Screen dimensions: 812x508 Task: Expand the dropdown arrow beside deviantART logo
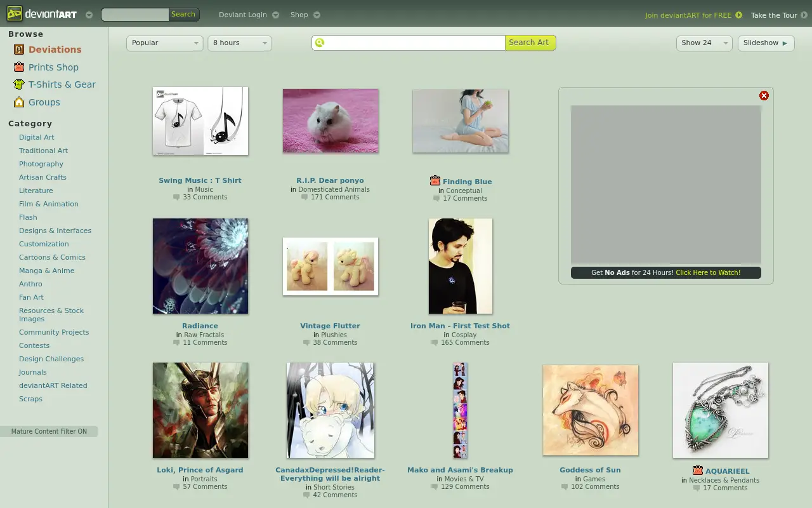tap(89, 15)
